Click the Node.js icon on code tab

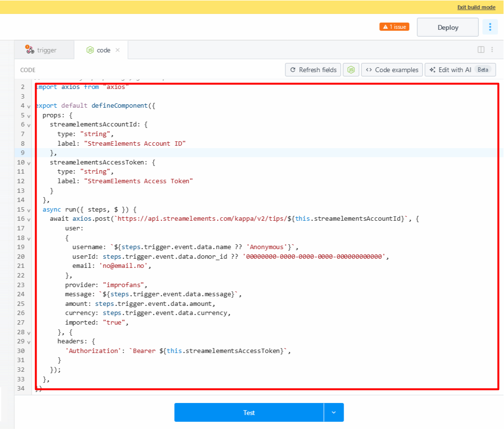tap(90, 50)
